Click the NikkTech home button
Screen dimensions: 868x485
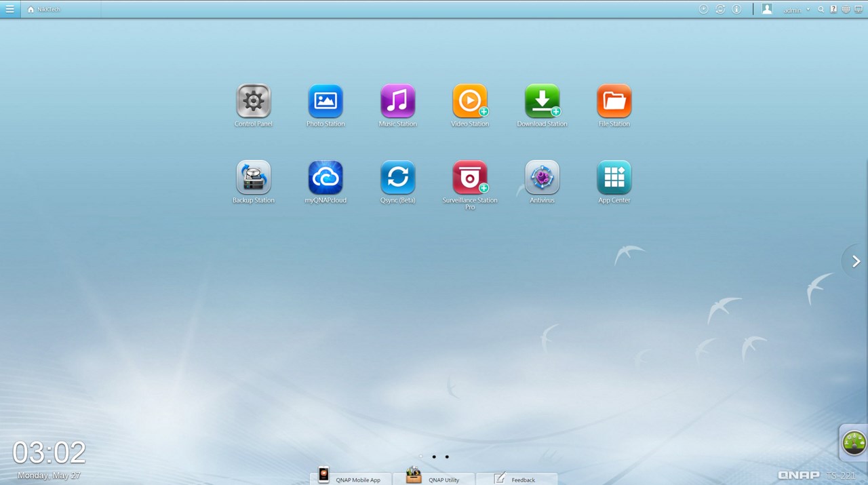(x=44, y=9)
